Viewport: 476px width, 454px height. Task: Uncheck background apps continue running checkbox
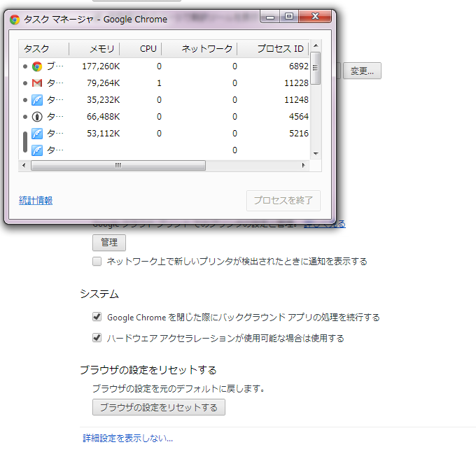[97, 317]
